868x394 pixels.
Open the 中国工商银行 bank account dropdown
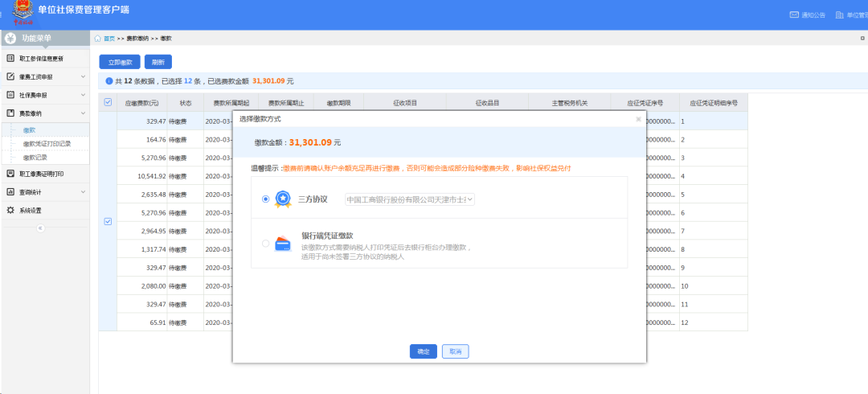click(x=409, y=199)
